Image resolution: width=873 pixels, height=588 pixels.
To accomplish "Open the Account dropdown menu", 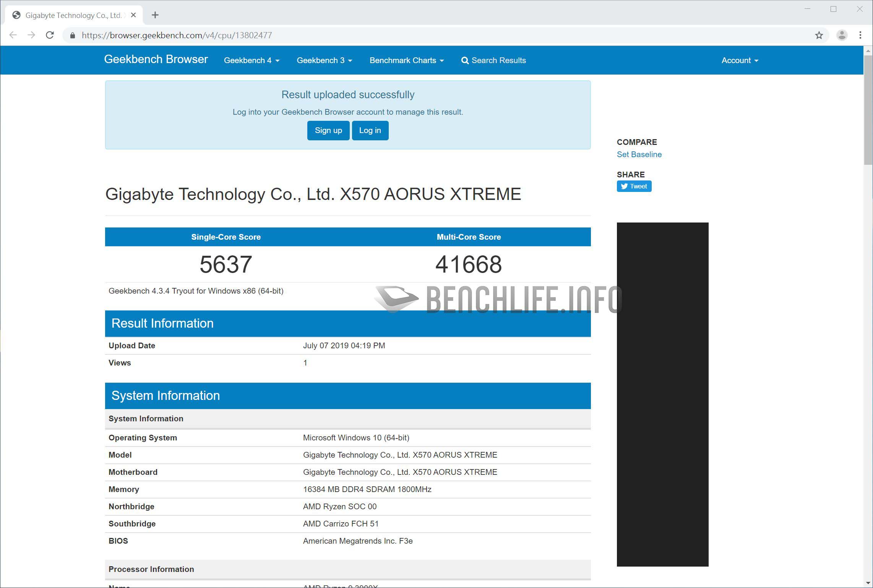I will tap(740, 60).
